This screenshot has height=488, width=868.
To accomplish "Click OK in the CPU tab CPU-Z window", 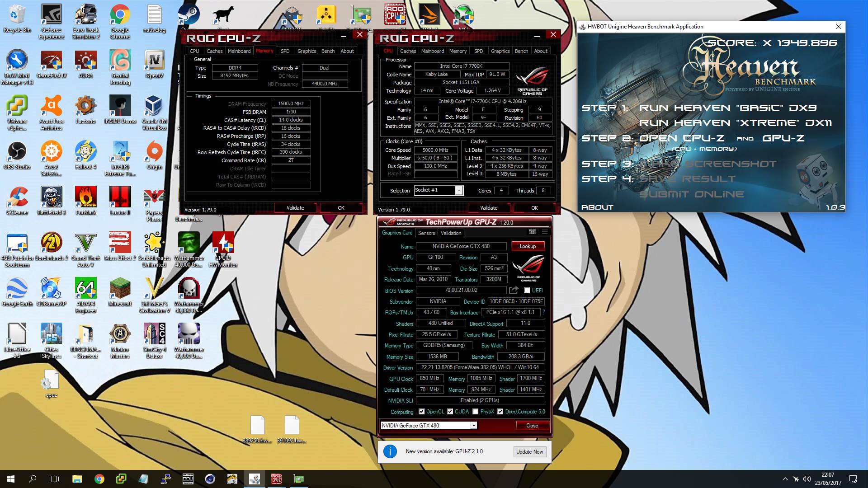I will (534, 208).
